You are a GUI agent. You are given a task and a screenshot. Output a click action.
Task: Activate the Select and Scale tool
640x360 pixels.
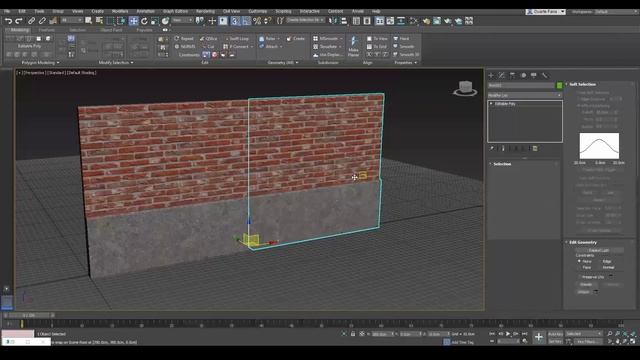155,21
